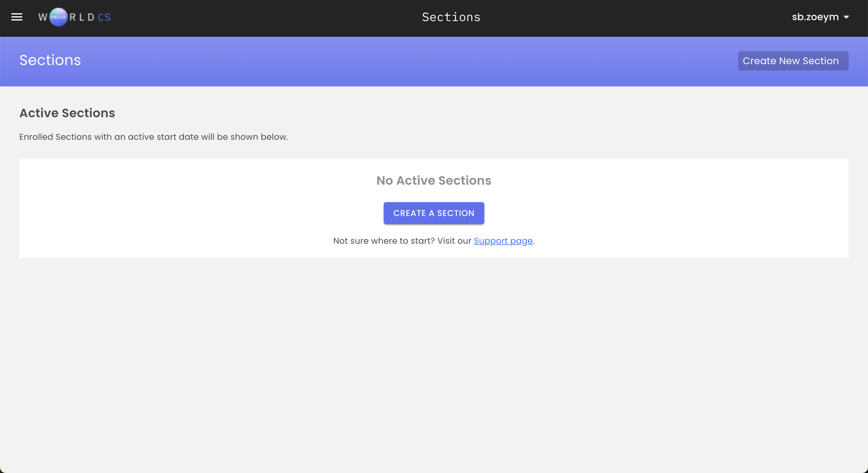868x473 pixels.
Task: Click the Active Sections heading
Action: coord(67,113)
